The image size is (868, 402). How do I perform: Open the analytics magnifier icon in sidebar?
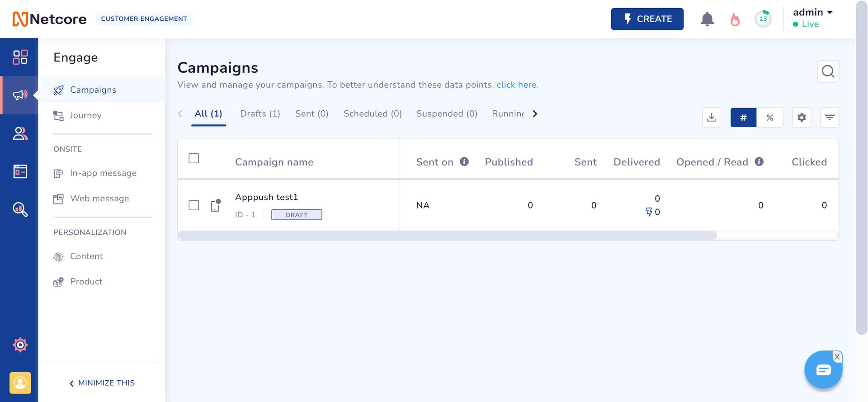pyautogui.click(x=20, y=209)
